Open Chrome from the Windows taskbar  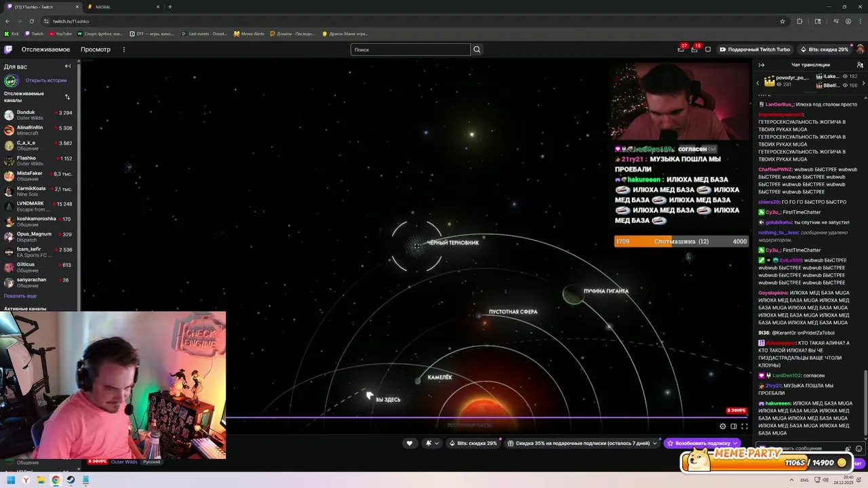tap(56, 481)
